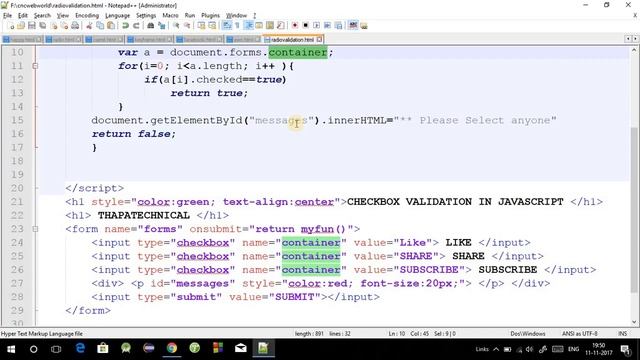Toggle the INS insert mode status indicator
This screenshot has height=360, width=640.
[x=622, y=333]
